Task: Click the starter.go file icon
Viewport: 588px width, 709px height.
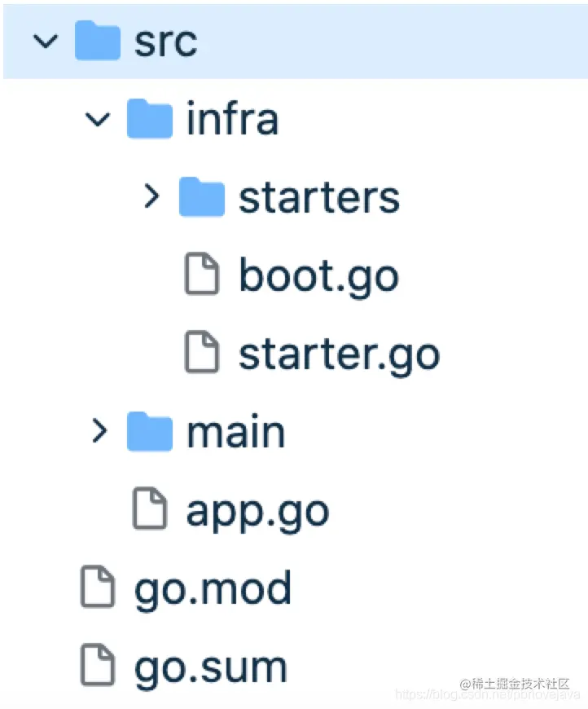Action: 201,353
